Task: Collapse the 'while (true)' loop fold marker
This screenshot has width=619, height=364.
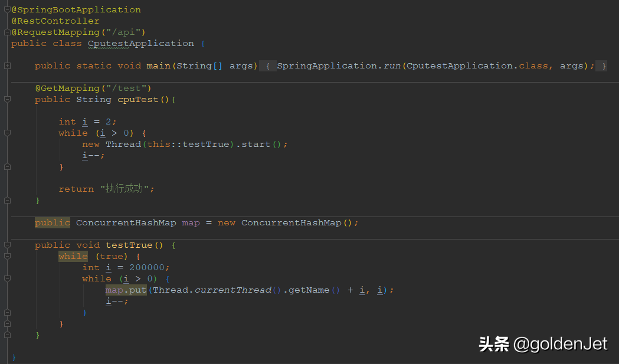Action: point(7,256)
